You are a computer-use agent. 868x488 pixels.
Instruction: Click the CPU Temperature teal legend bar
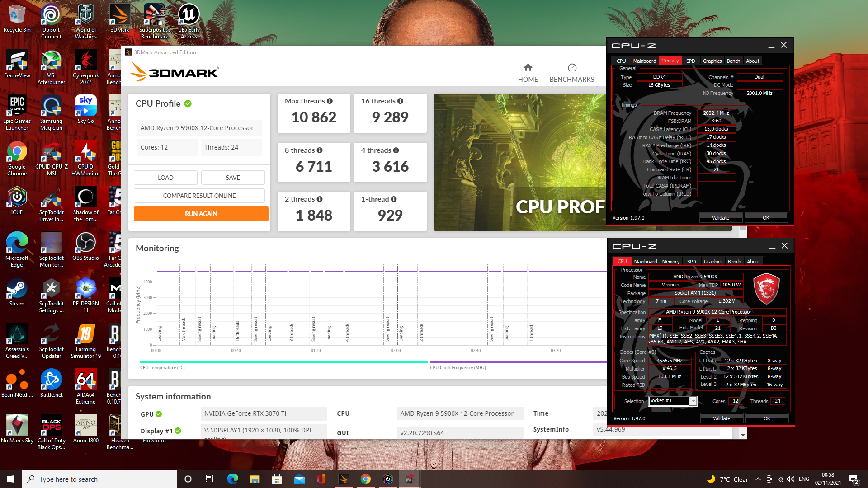[284, 361]
